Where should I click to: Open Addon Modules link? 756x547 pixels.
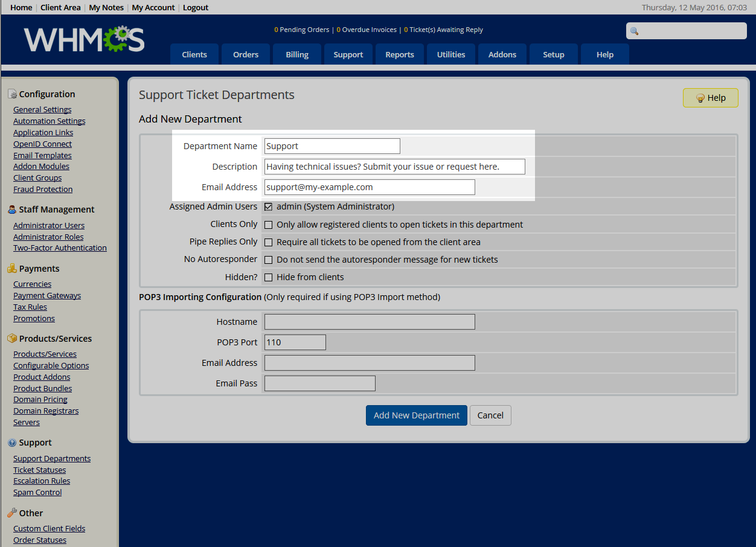pos(41,167)
